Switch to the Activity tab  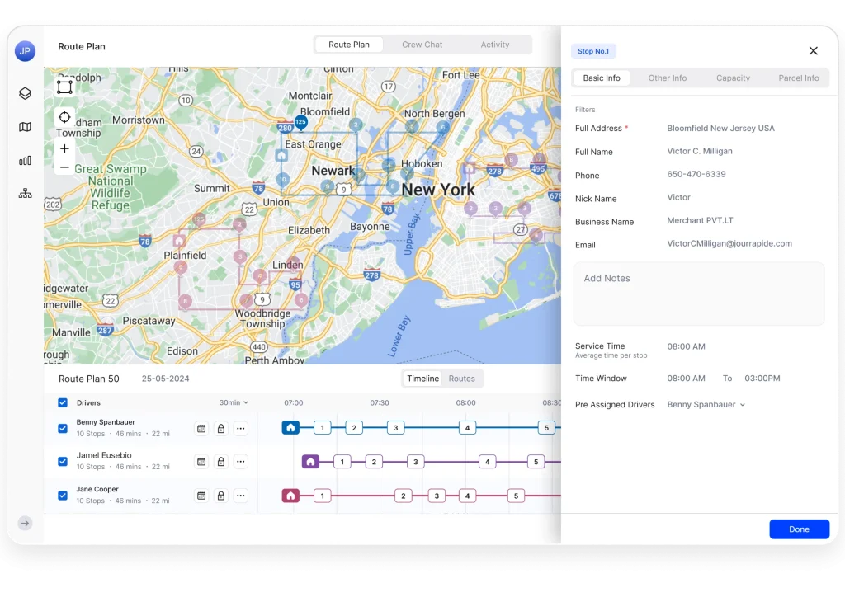pyautogui.click(x=495, y=45)
